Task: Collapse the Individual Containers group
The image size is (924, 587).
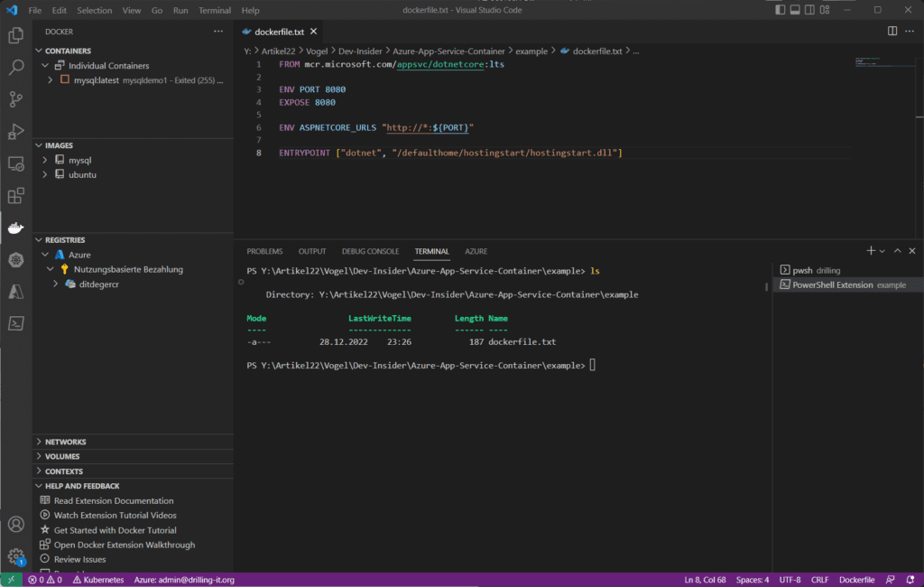Action: (x=45, y=66)
